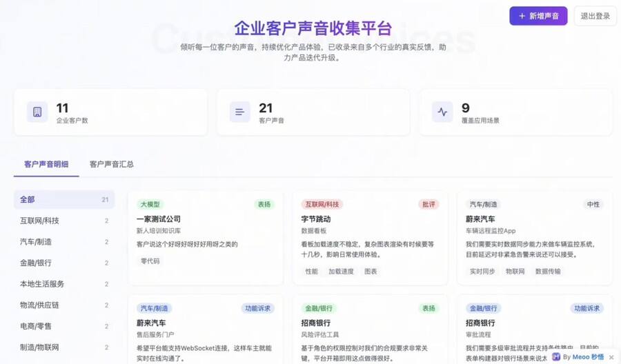Click 数据看板 subtitle text
This screenshot has width=621, height=364.
click(314, 231)
